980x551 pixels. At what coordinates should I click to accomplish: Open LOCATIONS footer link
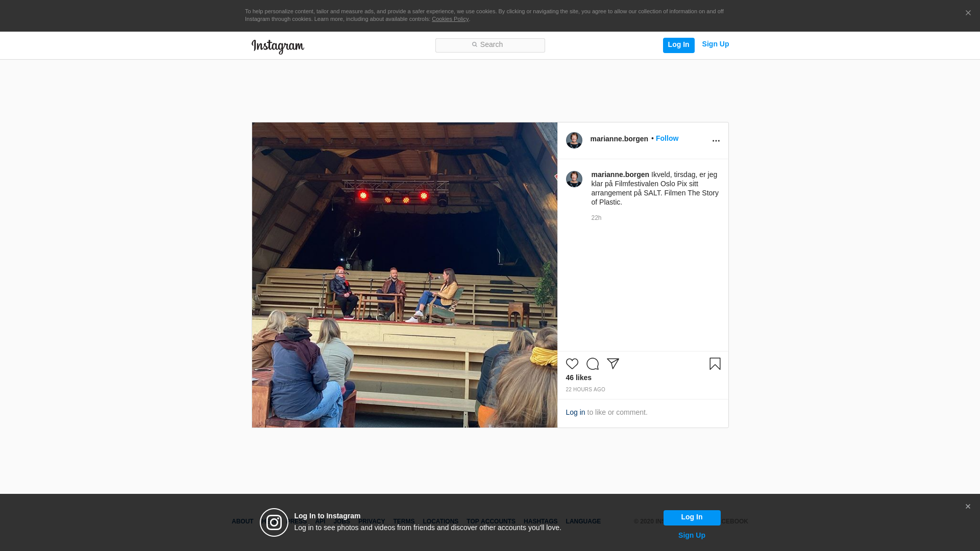[440, 521]
